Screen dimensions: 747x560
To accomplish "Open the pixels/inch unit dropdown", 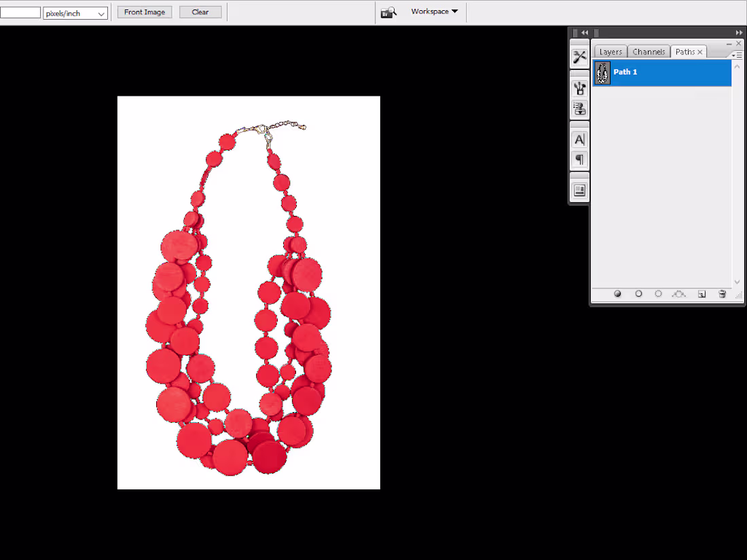I will (x=75, y=12).
